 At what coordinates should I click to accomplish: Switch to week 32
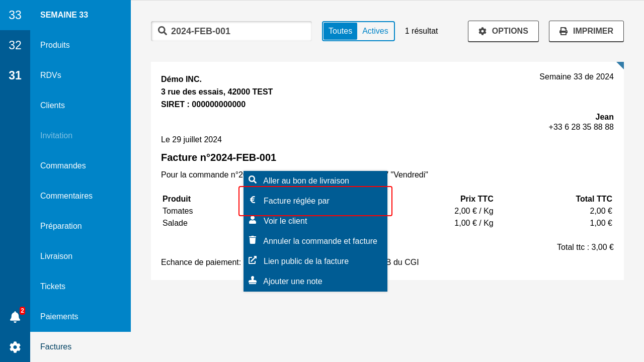(x=15, y=45)
